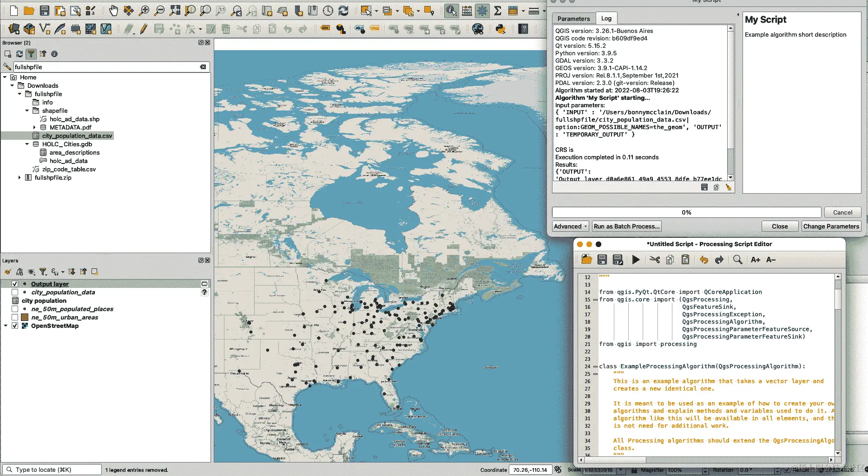Enable the city_population_data layer checkbox

pyautogui.click(x=15, y=292)
